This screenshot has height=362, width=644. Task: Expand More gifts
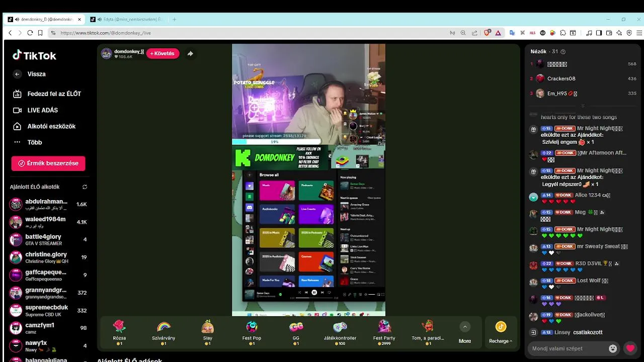click(x=465, y=333)
